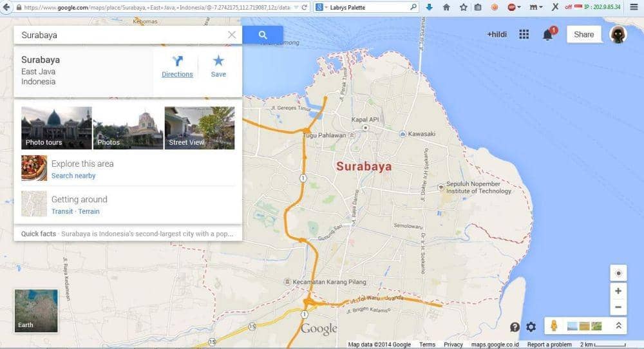
Task: Open the Terms link
Action: tap(427, 344)
